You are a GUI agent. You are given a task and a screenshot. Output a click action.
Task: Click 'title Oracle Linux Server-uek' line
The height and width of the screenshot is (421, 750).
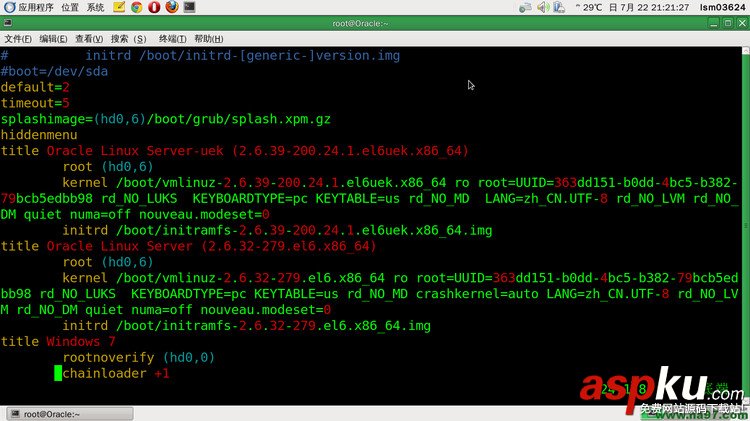click(234, 151)
